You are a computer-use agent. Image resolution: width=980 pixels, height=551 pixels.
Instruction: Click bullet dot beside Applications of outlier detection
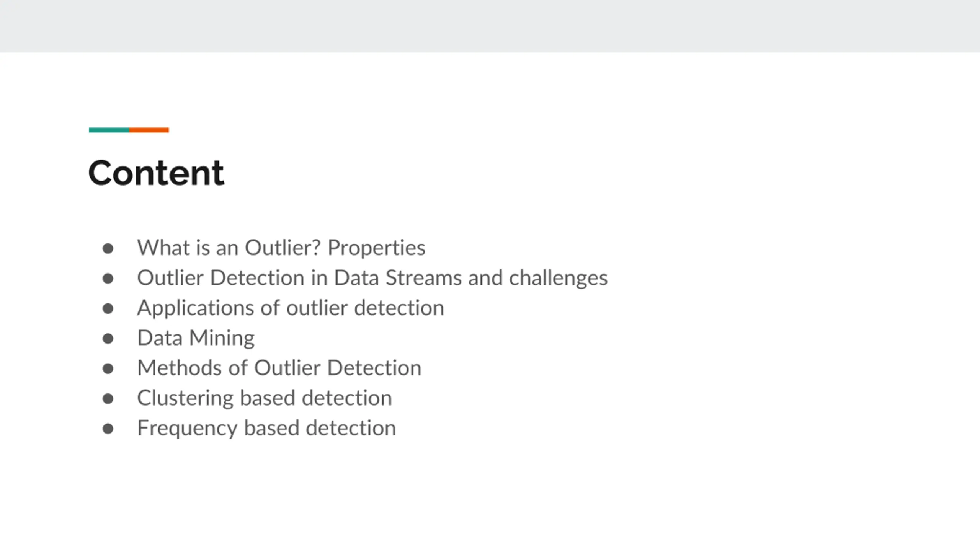(x=108, y=309)
